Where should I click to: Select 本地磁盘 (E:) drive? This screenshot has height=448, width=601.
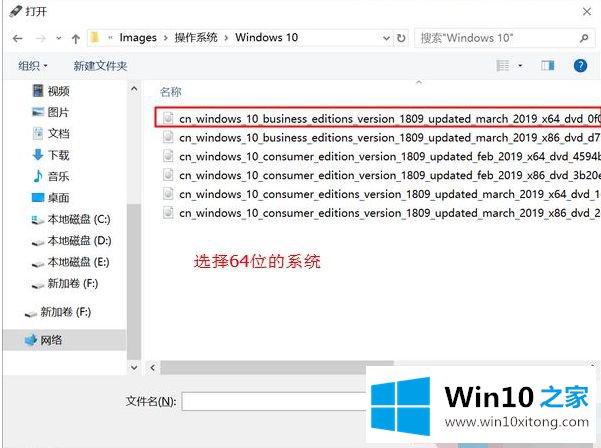coord(70,263)
